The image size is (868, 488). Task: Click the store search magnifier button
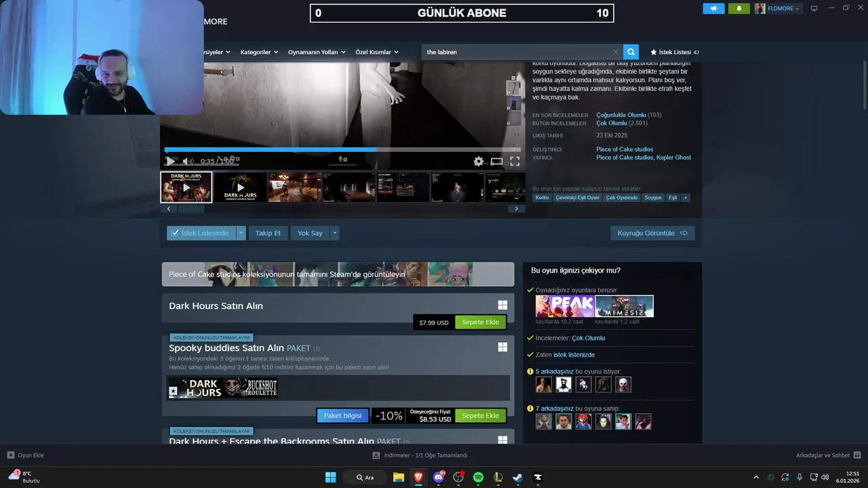coord(631,52)
